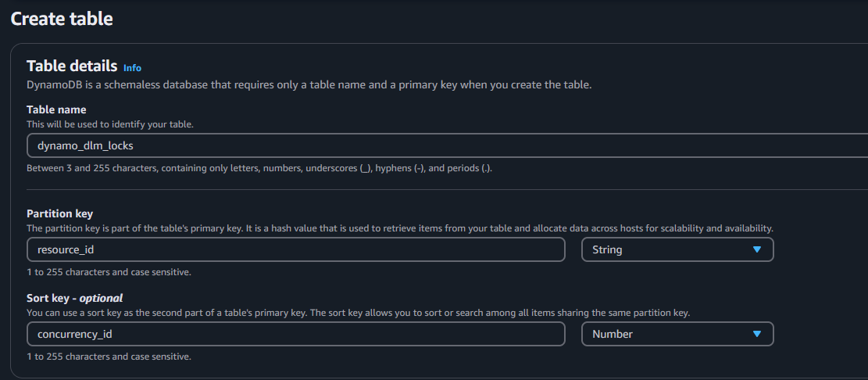Viewport: 868px width, 380px height.
Task: Click the Create table page heading
Action: point(62,20)
